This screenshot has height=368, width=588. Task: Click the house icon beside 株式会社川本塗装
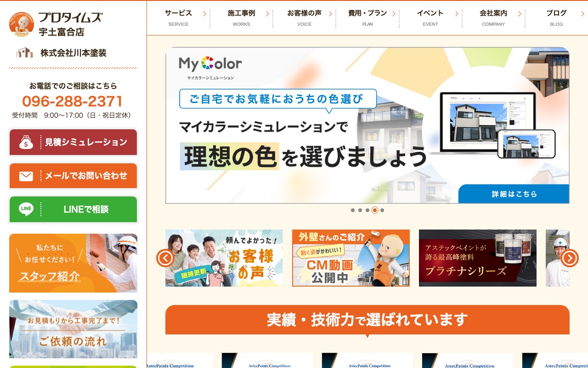click(x=25, y=53)
